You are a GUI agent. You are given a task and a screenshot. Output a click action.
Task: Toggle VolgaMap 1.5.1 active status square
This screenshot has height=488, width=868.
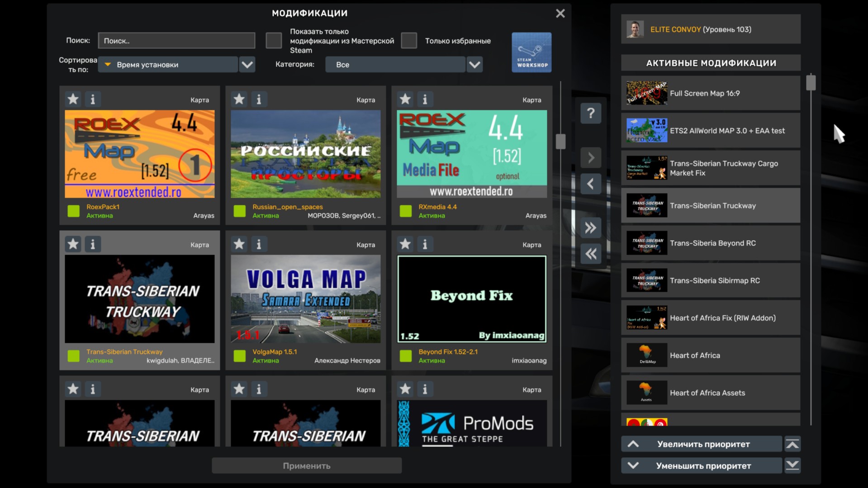click(239, 356)
